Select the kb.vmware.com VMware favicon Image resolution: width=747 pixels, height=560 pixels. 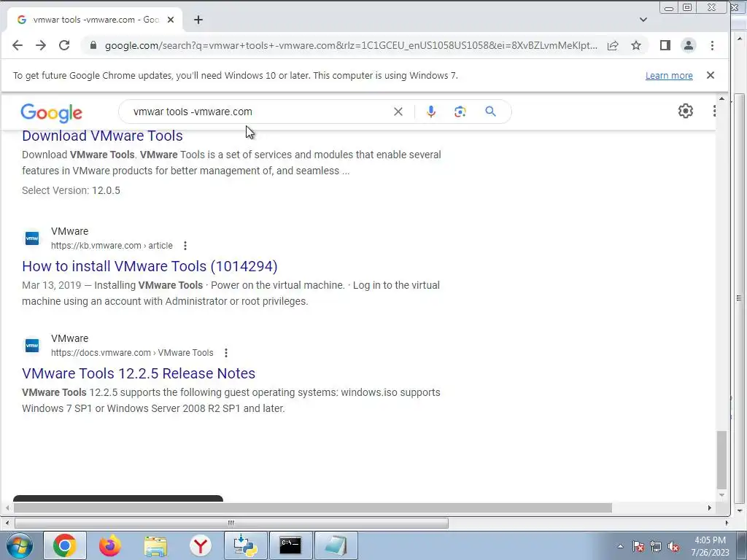(32, 238)
